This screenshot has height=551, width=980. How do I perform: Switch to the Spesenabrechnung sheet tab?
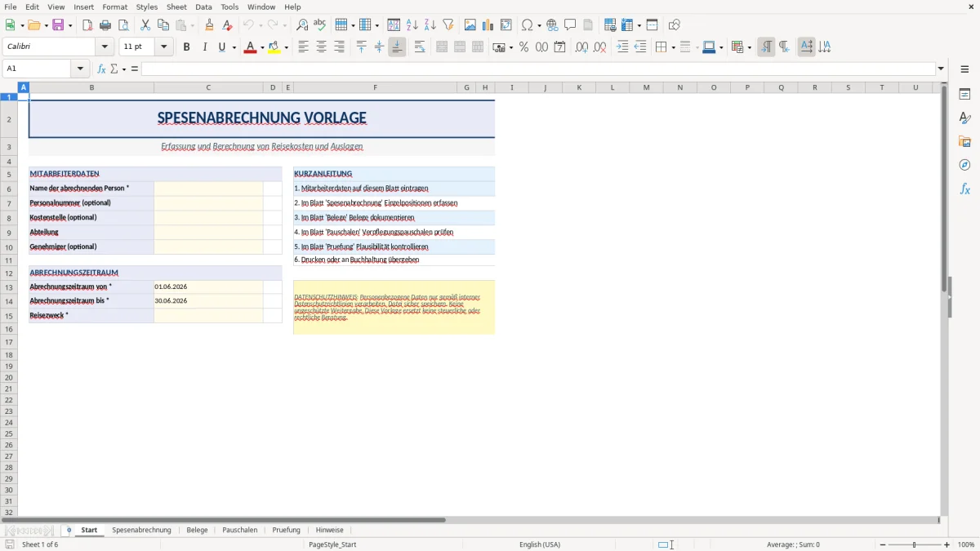point(142,530)
